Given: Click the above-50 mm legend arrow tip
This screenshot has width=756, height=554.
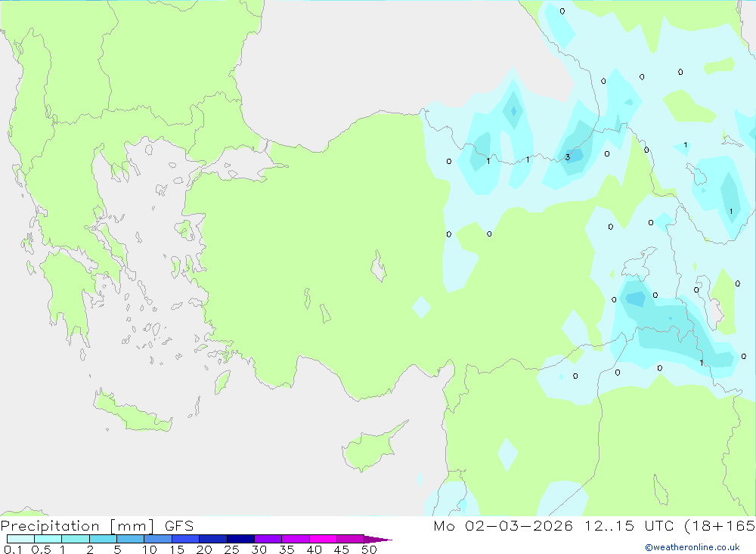Looking at the screenshot, I should (x=379, y=540).
